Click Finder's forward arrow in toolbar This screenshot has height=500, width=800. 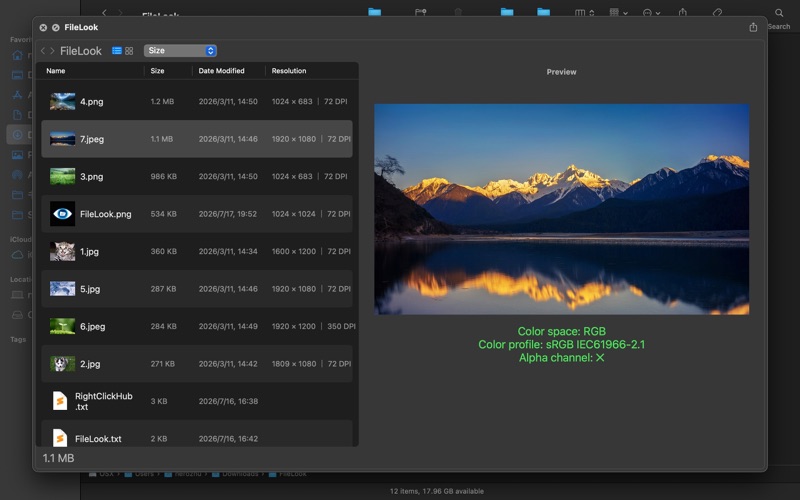(x=120, y=12)
